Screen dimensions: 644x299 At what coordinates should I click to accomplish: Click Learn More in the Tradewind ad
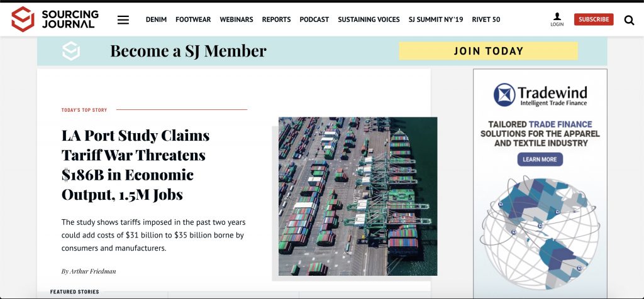point(540,160)
